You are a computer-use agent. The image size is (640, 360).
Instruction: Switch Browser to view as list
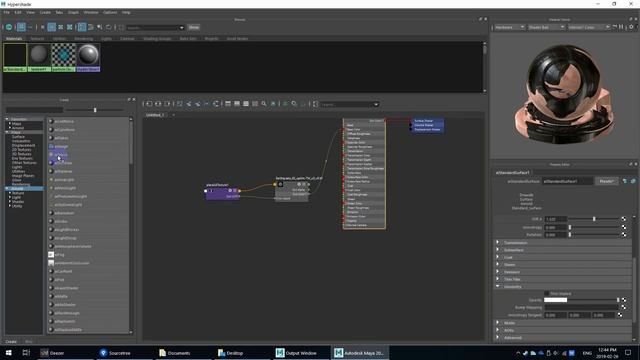click(x=30, y=27)
